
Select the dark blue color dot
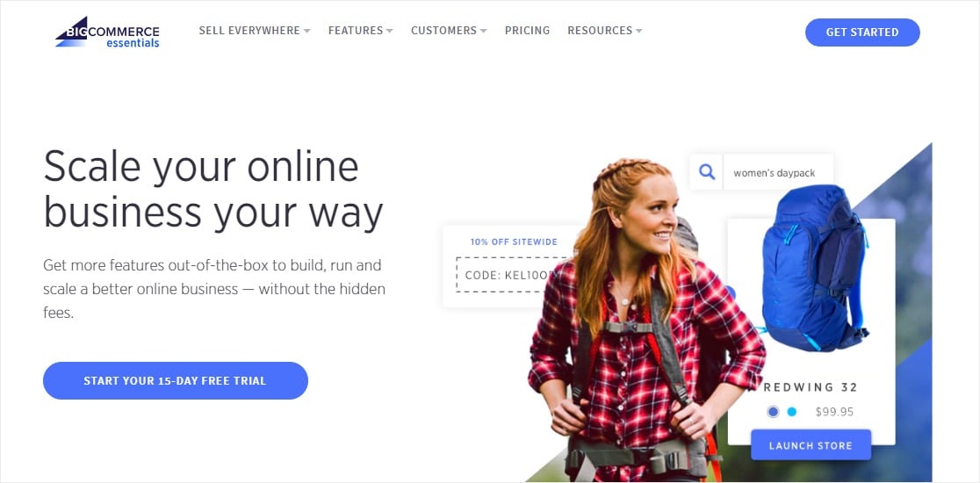click(x=773, y=412)
